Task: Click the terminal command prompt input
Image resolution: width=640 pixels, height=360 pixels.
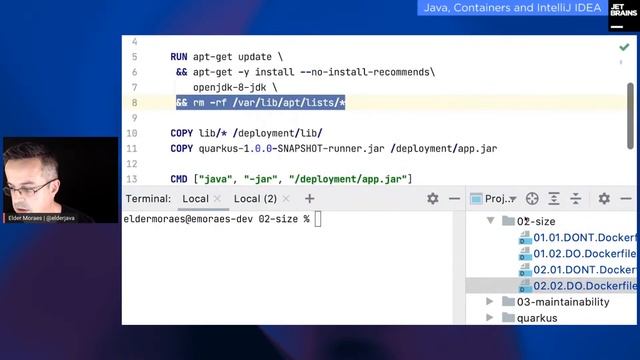Action: point(318,219)
